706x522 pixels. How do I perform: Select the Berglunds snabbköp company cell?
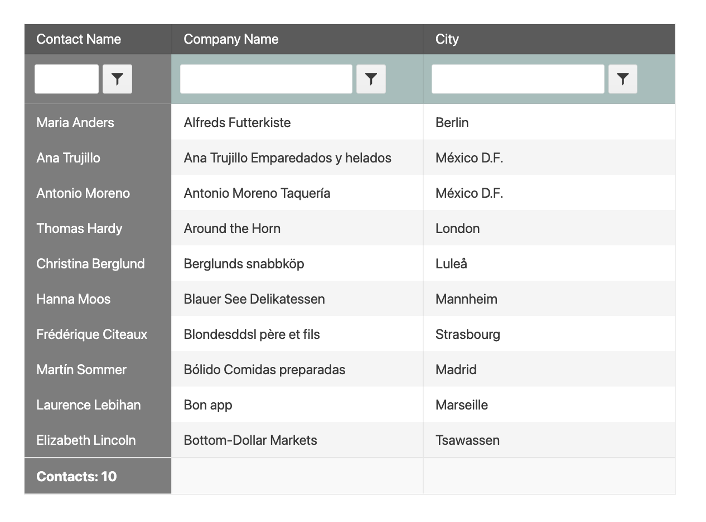(244, 264)
